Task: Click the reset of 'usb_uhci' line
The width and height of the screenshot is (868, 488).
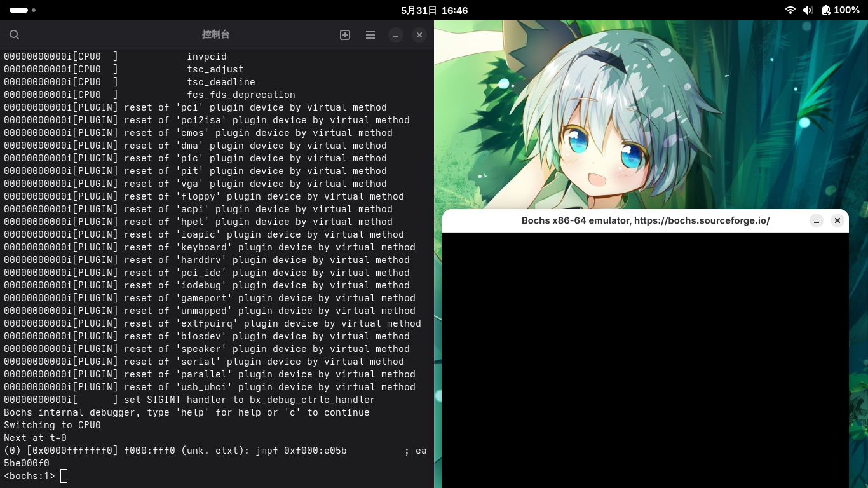Action: coord(210,387)
